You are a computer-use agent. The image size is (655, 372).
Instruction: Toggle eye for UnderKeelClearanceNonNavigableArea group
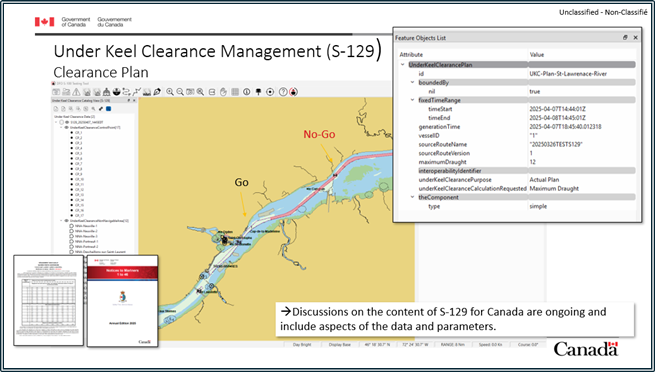pyautogui.click(x=66, y=220)
